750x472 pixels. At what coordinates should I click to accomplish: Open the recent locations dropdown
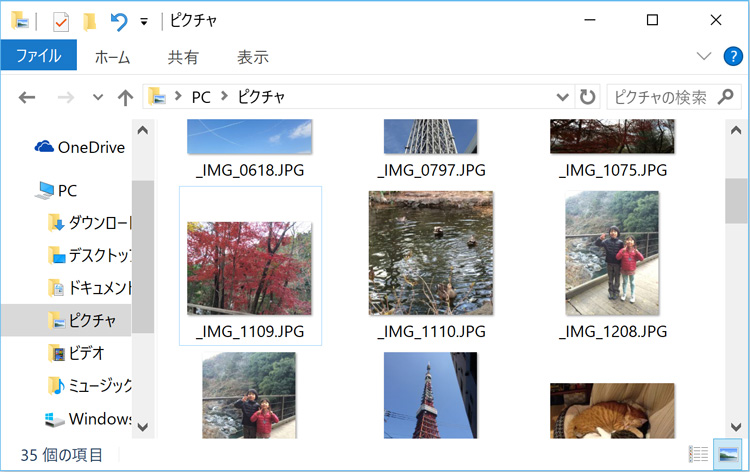97,97
